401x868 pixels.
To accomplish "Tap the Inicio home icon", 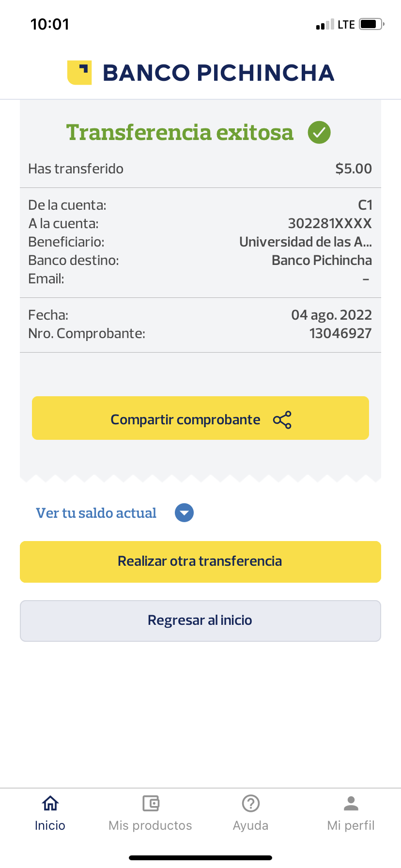I will [50, 803].
